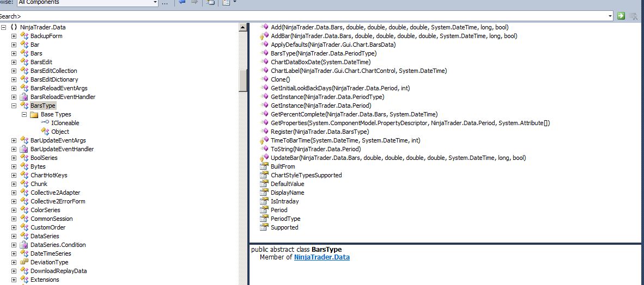
Task: Click the NinjaTrader.Data namespace braces icon
Action: [x=14, y=28]
